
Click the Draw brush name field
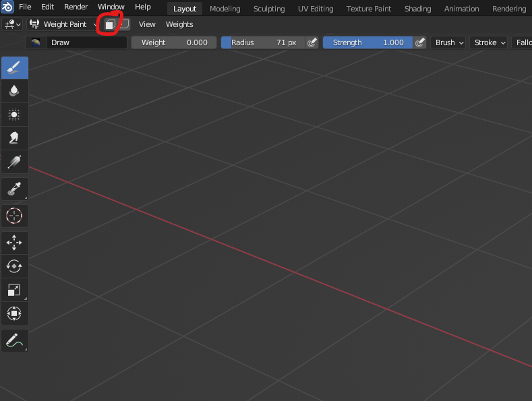(x=86, y=42)
